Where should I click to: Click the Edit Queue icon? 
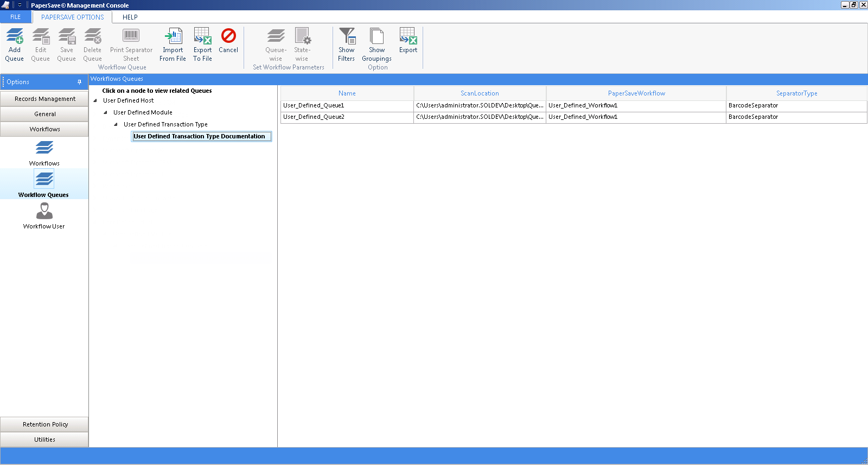(x=41, y=36)
